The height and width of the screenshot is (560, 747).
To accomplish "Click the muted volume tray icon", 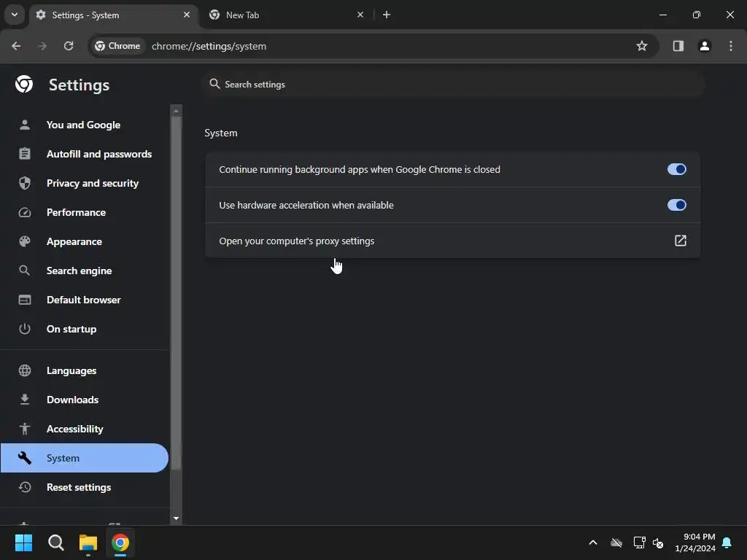I will pyautogui.click(x=658, y=542).
